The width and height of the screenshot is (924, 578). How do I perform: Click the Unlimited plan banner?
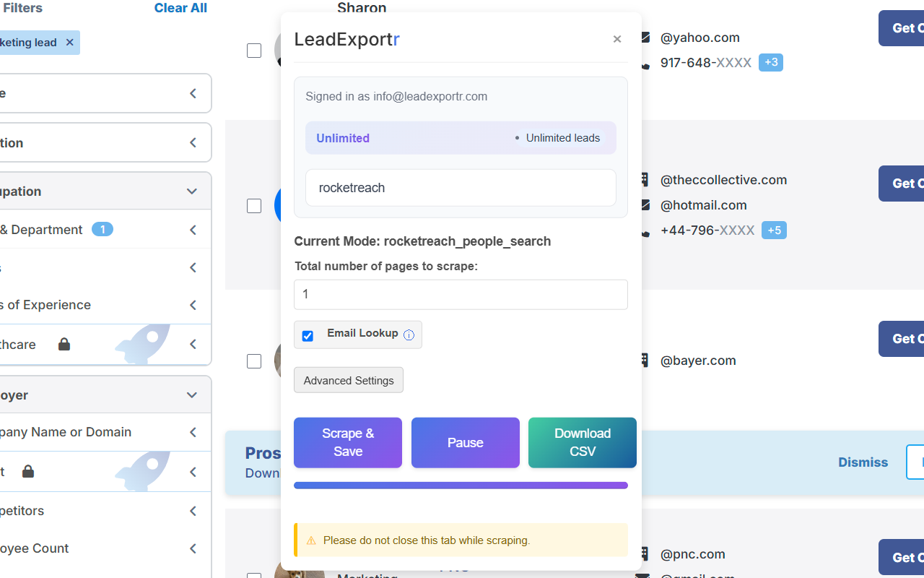[x=461, y=138]
